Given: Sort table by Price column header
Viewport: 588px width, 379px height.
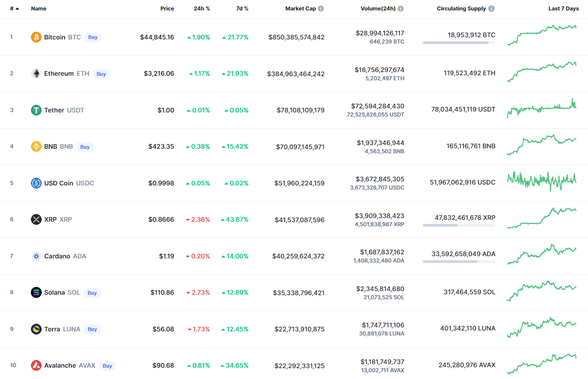Looking at the screenshot, I should (x=167, y=9).
